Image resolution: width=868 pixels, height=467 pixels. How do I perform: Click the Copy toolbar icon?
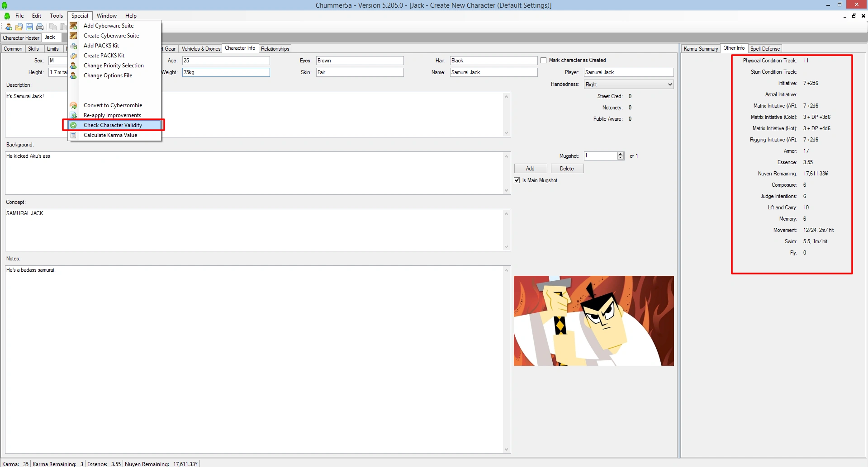tap(53, 27)
